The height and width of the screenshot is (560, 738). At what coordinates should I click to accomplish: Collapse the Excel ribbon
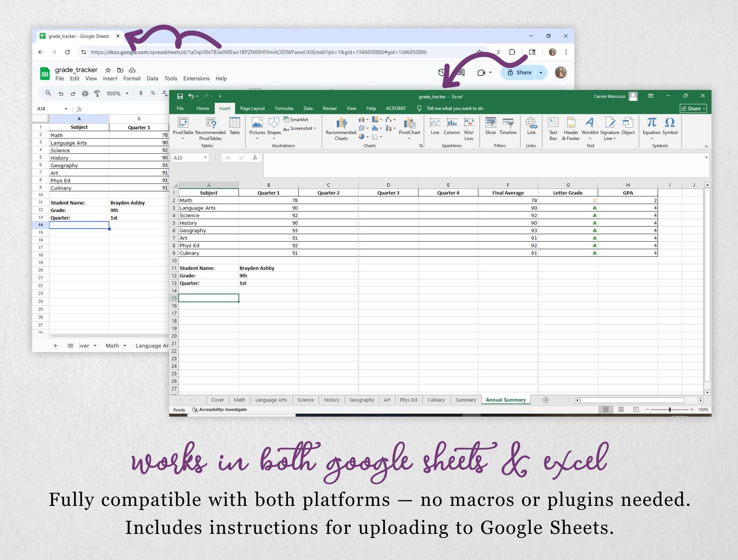pyautogui.click(x=706, y=146)
